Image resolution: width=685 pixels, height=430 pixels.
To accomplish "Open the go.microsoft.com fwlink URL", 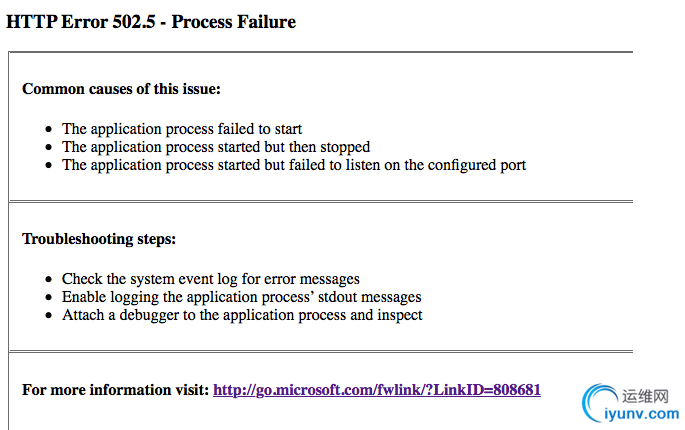I will (377, 390).
